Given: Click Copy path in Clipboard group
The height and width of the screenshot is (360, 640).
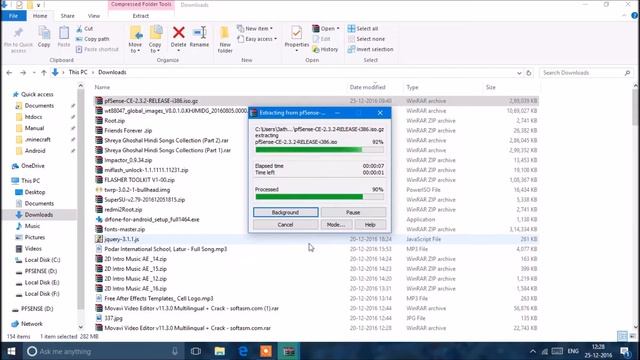Looking at the screenshot, I should (93, 39).
